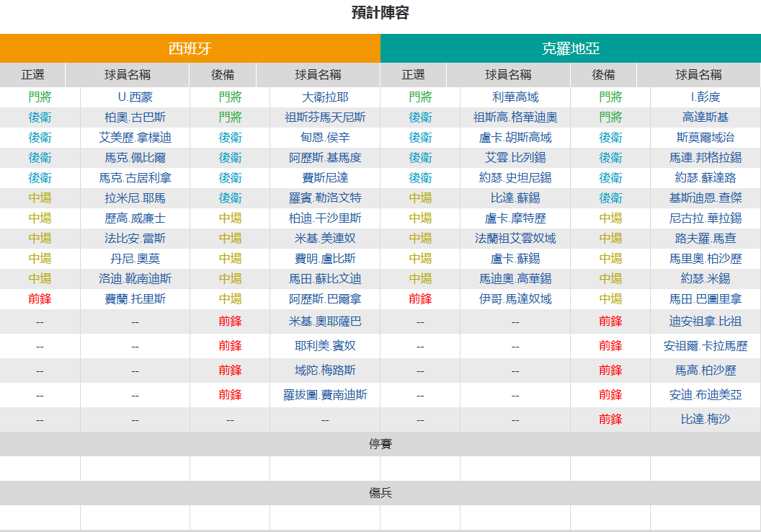Select player 柏奧.古巴斯

click(x=135, y=117)
